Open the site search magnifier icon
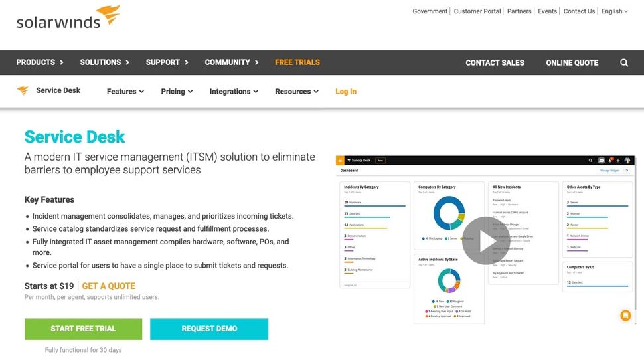Viewport: 644px width, 362px height. [624, 63]
